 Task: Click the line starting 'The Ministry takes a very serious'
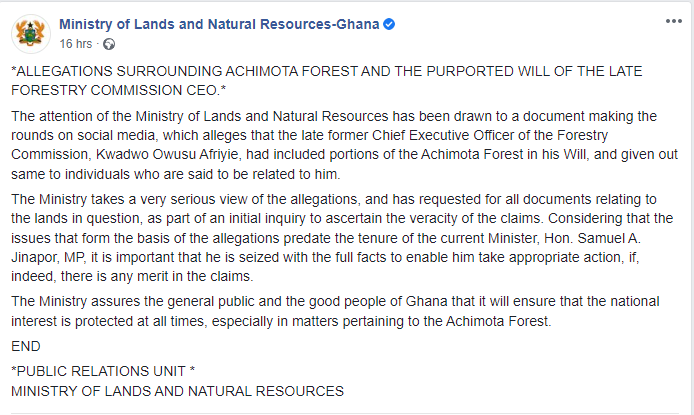[334, 200]
